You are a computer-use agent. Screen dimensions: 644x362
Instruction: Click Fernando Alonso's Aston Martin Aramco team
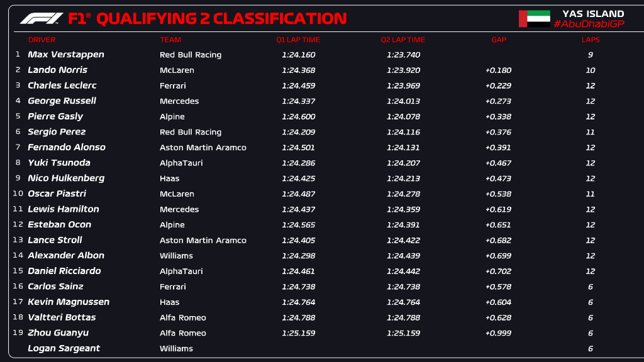coord(203,147)
